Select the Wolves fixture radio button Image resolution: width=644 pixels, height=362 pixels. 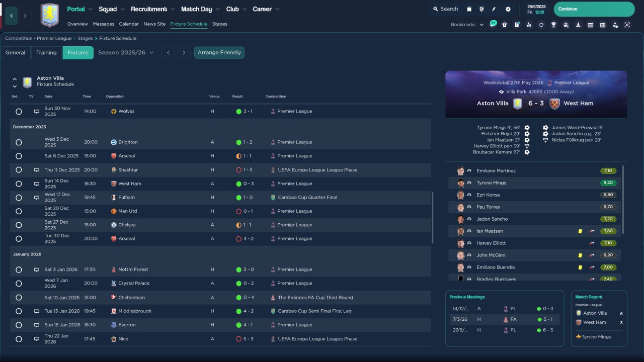pos(19,112)
